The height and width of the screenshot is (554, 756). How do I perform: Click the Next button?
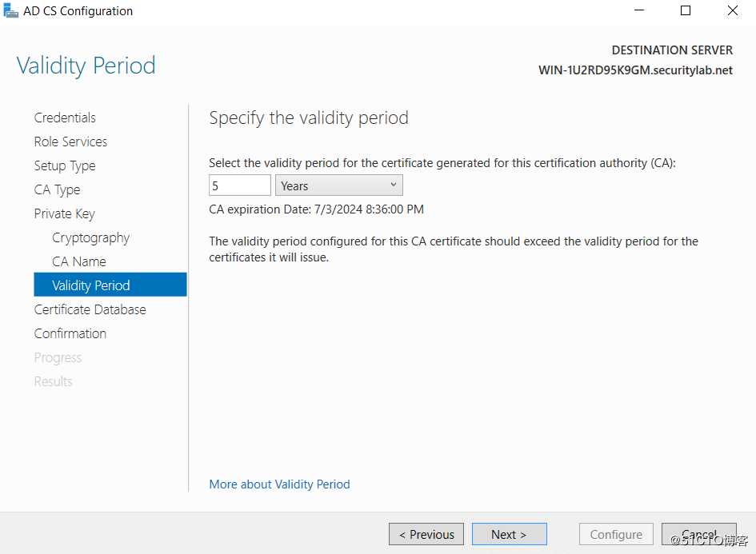pos(509,534)
